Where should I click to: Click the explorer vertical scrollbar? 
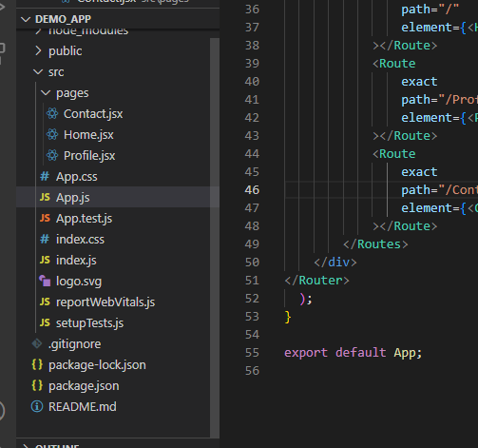[x=215, y=238]
